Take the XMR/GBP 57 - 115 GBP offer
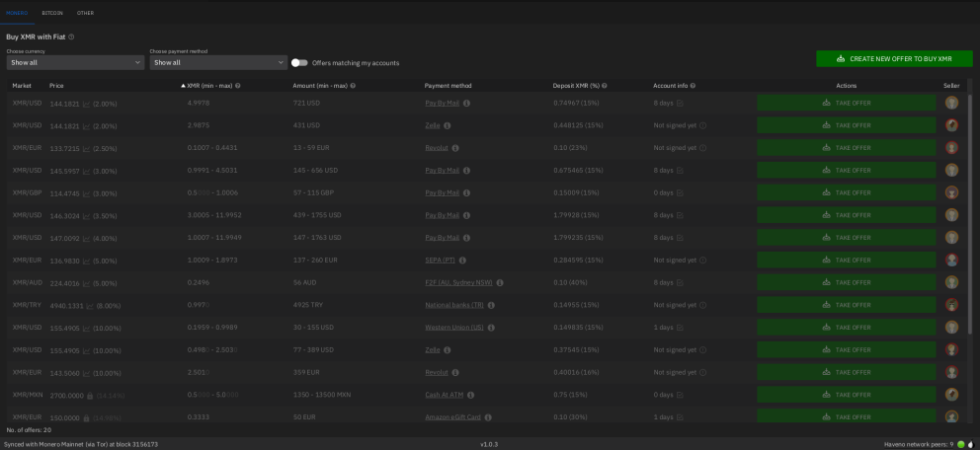The image size is (980, 450). point(847,192)
